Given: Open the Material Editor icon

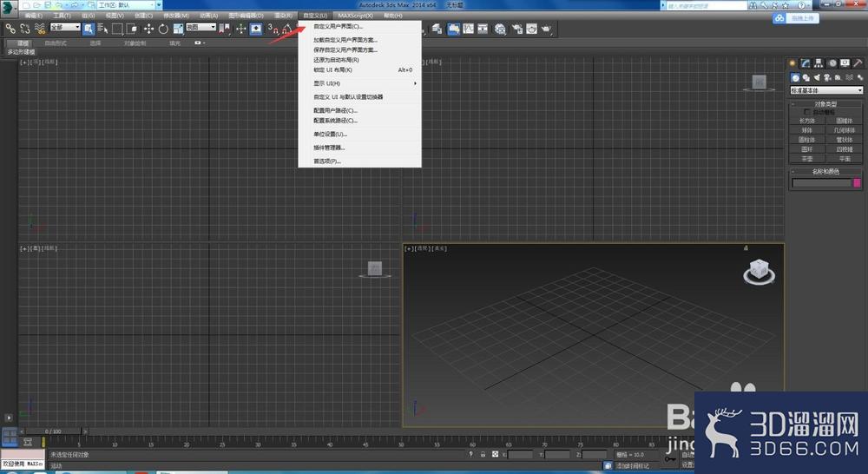Looking at the screenshot, I should 500,29.
